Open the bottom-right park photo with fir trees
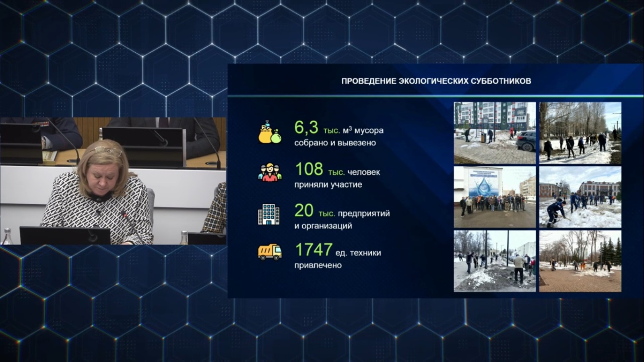 [x=580, y=261]
